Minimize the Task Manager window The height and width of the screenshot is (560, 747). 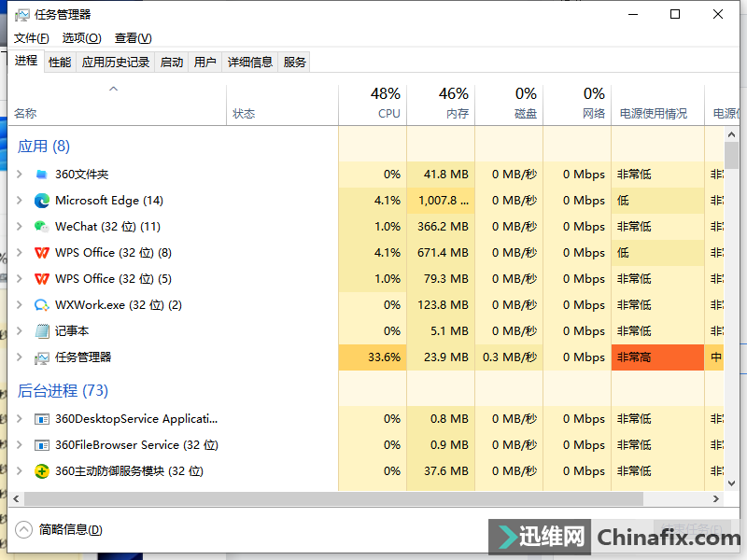tap(633, 14)
